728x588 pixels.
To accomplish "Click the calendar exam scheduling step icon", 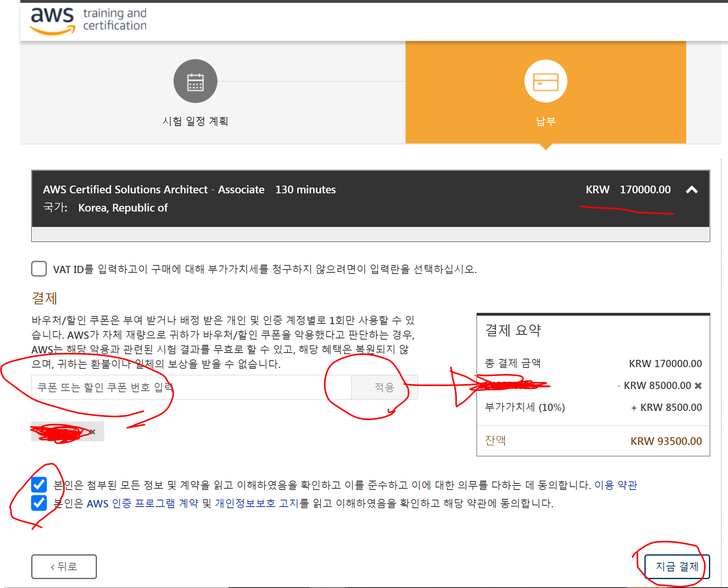I will [195, 81].
